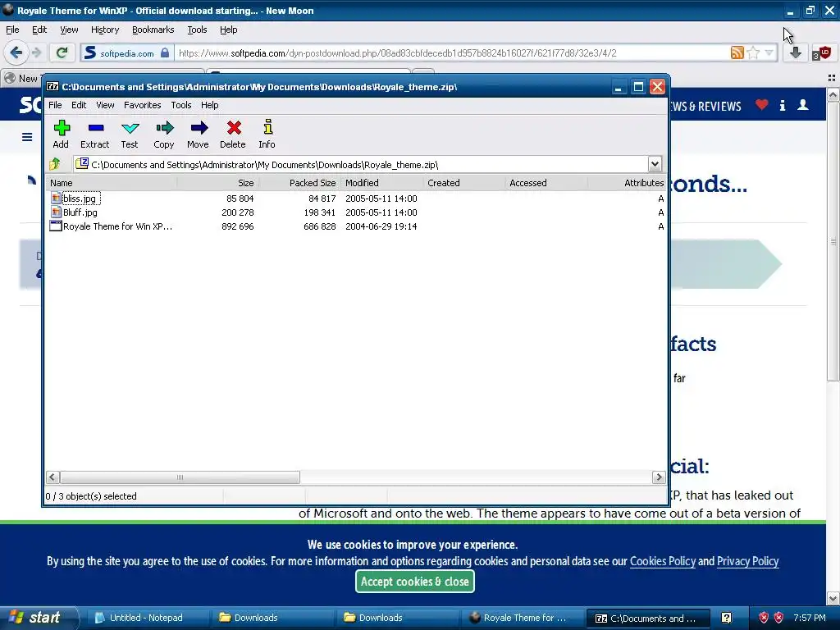Click the help question mark in taskbar
This screenshot has width=840, height=630.
pos(727,618)
